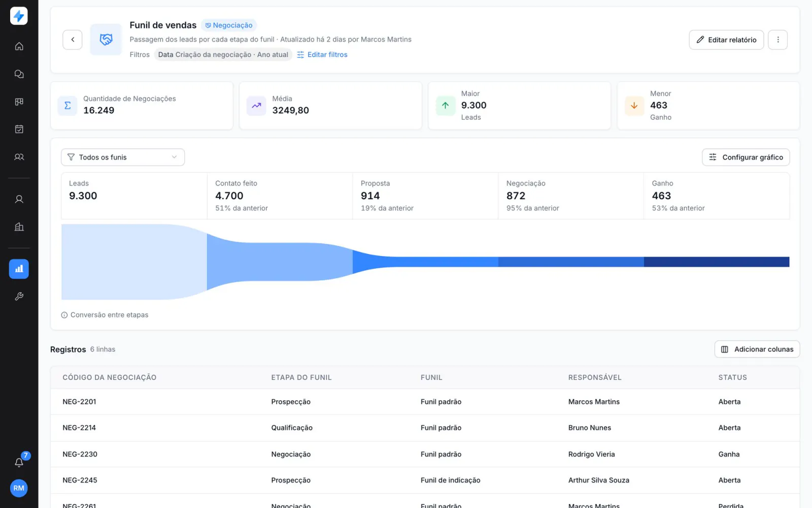Select the reports bar chart sidebar icon

tap(19, 269)
